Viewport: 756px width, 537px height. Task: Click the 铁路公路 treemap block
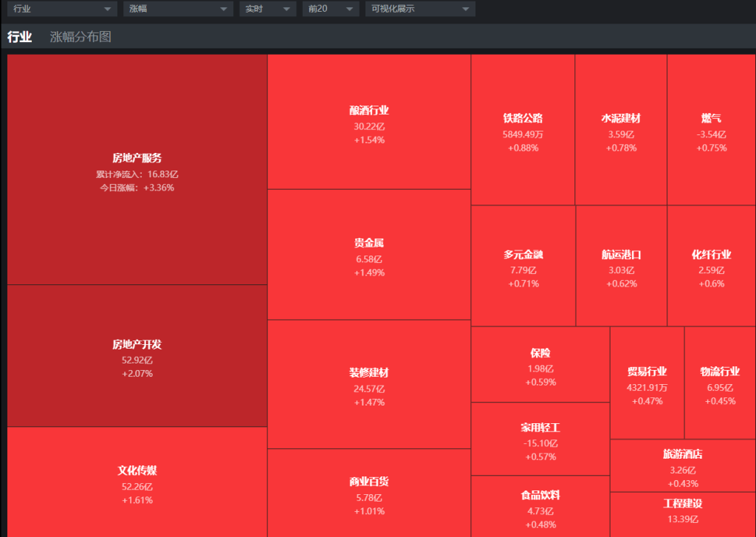click(523, 130)
